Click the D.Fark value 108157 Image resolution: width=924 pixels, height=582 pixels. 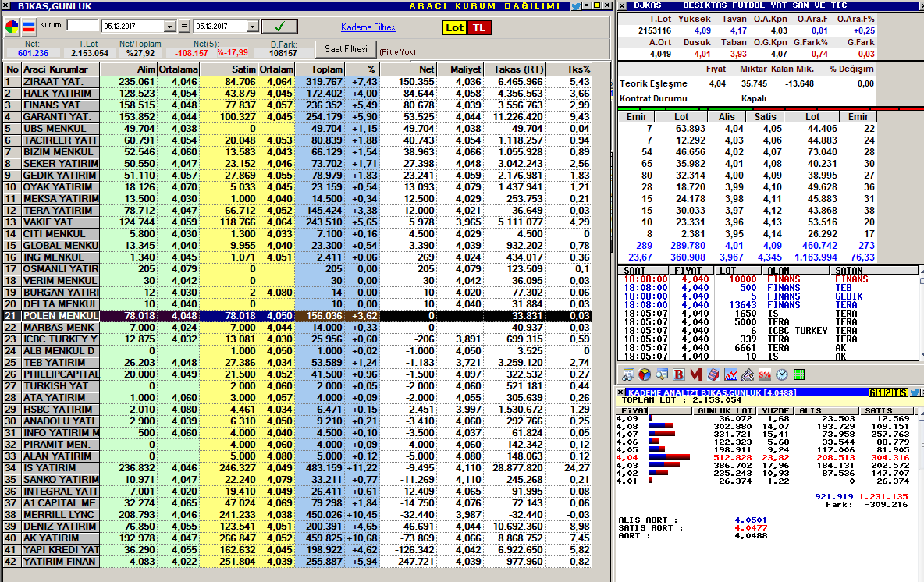click(x=283, y=53)
